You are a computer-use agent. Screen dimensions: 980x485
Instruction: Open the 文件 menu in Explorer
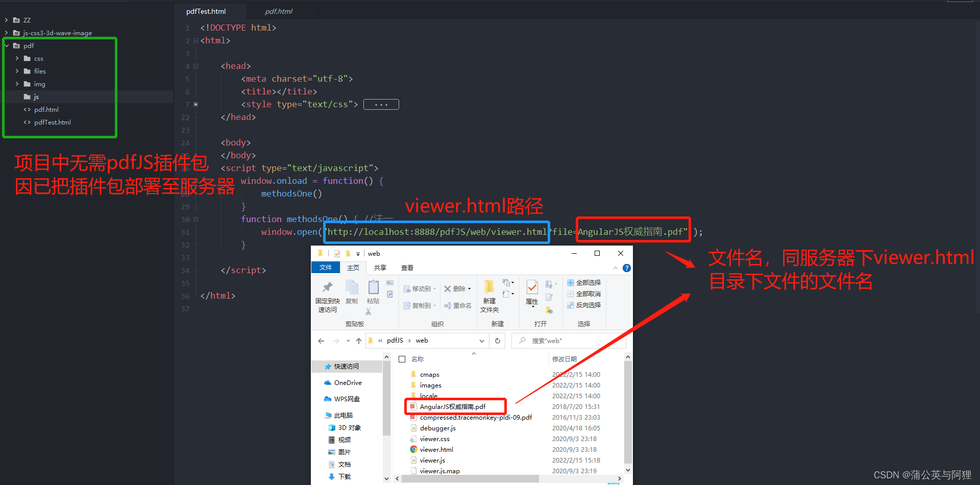326,268
